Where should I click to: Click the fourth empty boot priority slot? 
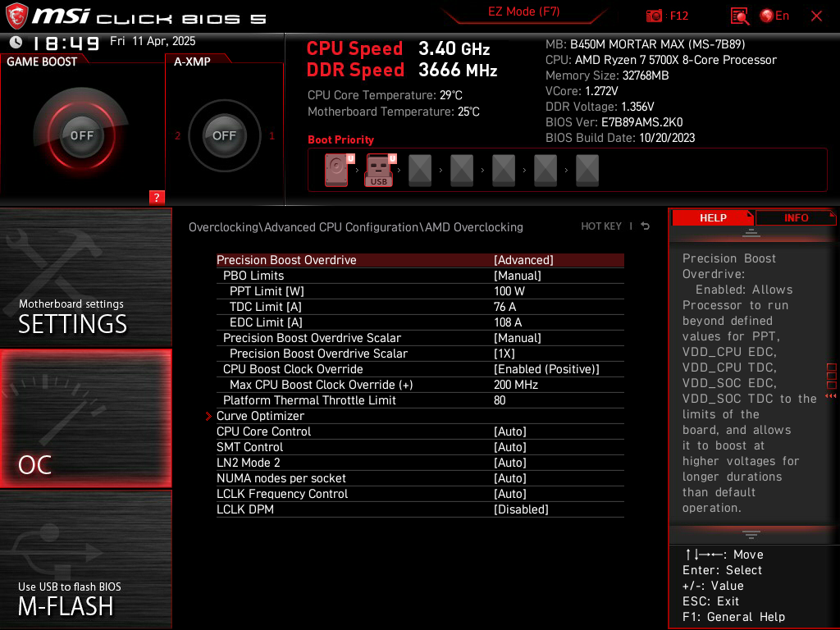(x=462, y=171)
